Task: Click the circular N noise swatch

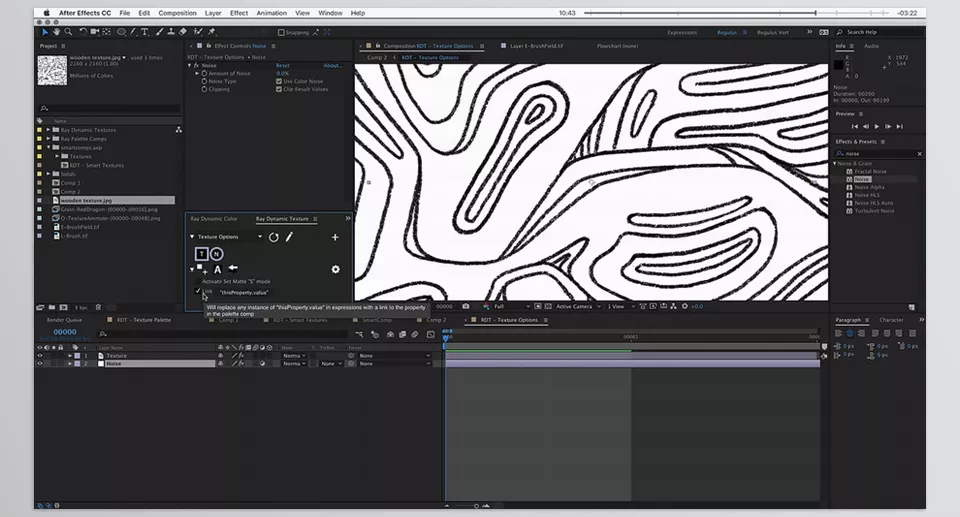Action: pos(216,254)
